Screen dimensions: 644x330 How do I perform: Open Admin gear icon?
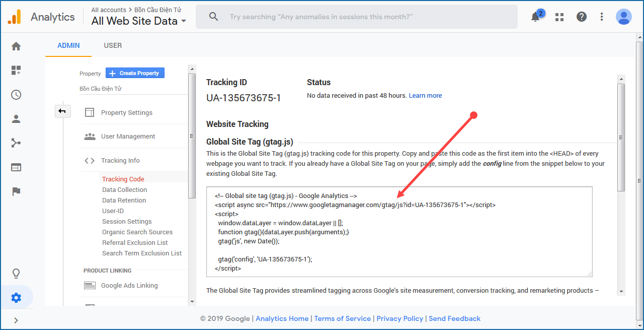point(16,298)
